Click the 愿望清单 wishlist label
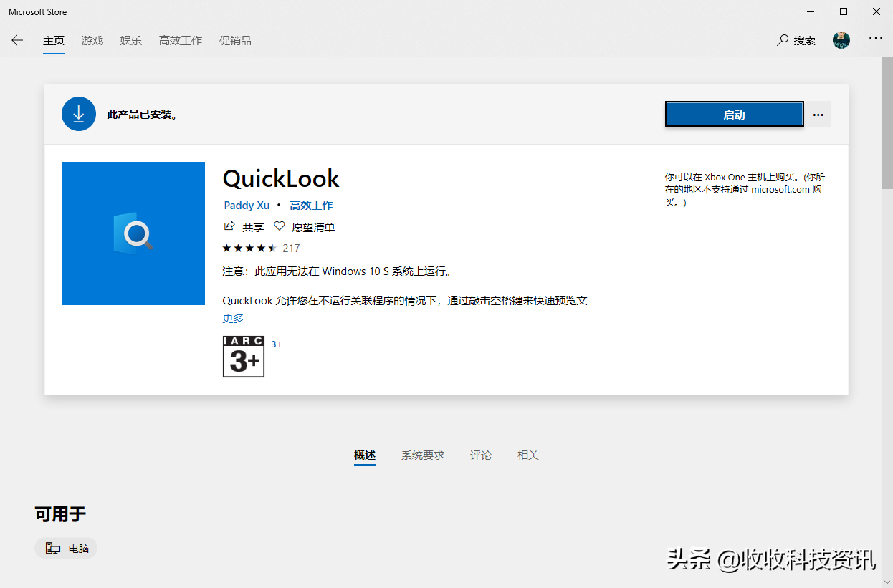This screenshot has height=588, width=893. click(313, 227)
